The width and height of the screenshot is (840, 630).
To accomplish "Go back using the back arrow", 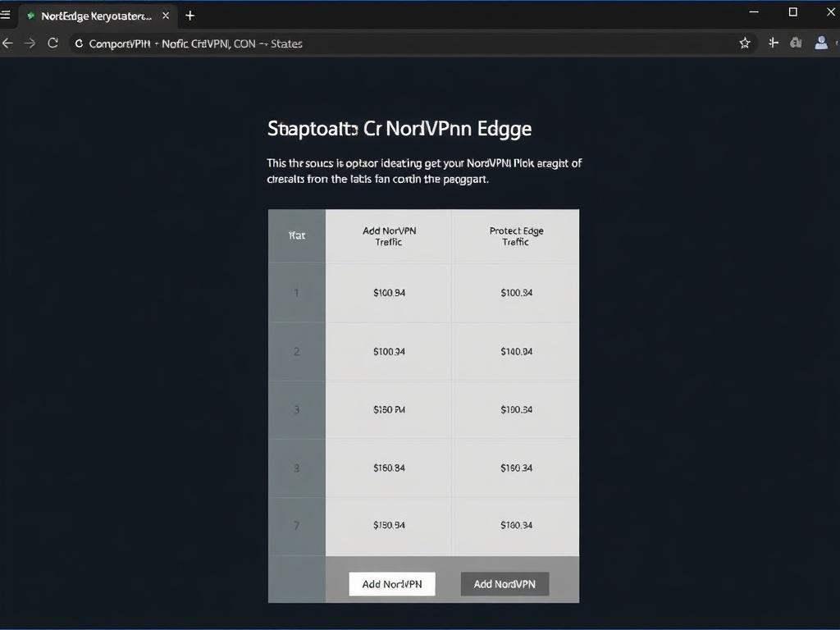I will tap(7, 43).
